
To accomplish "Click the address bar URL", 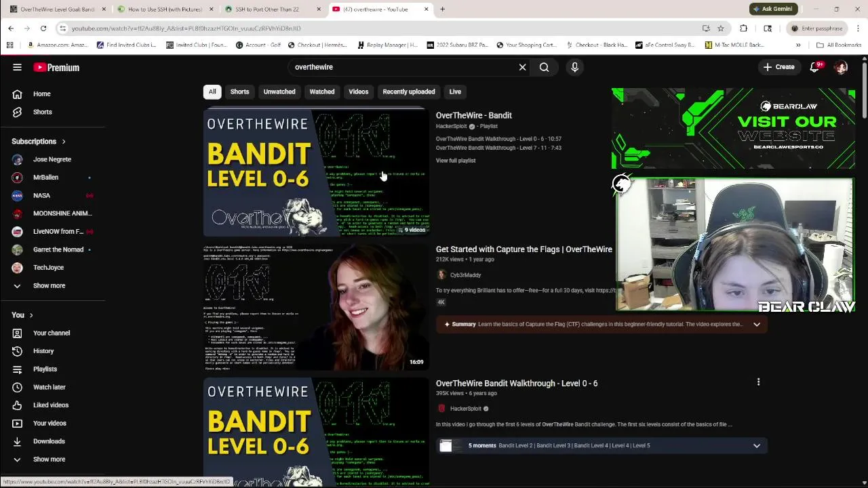I will [186, 28].
